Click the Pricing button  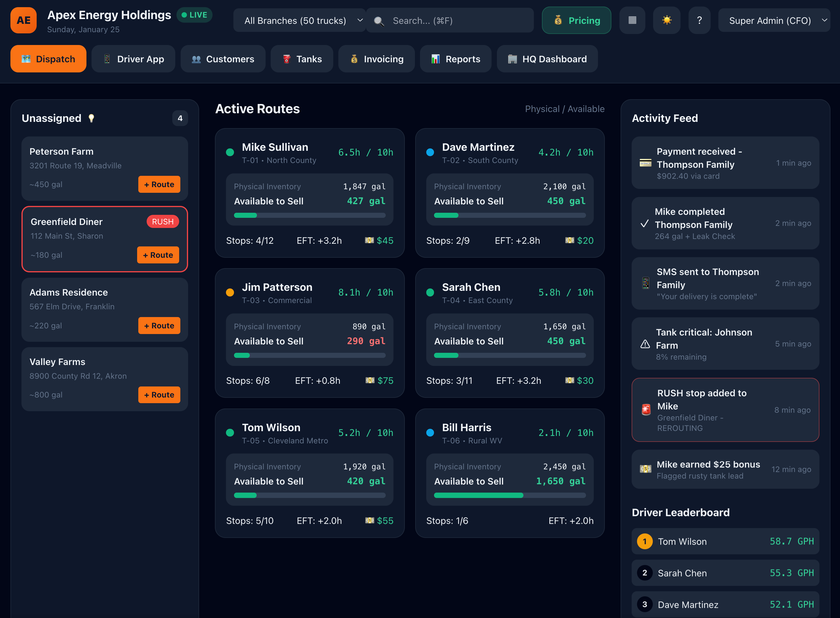[x=576, y=21]
